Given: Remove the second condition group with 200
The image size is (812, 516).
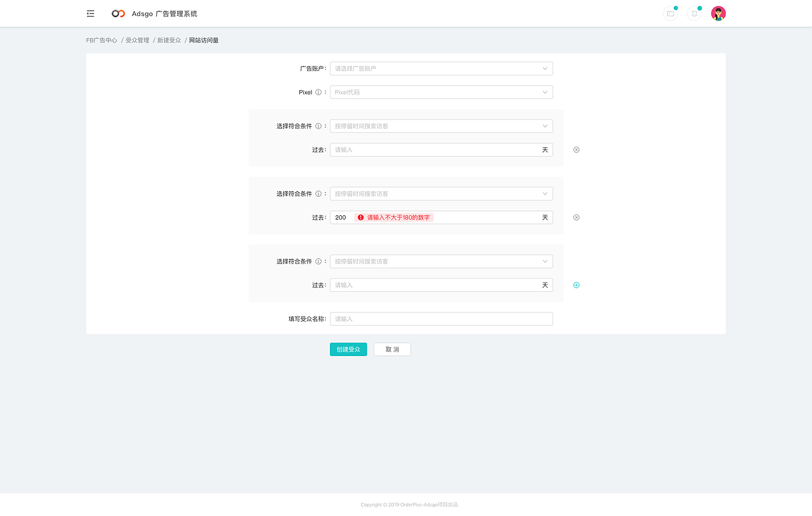Looking at the screenshot, I should [x=576, y=217].
